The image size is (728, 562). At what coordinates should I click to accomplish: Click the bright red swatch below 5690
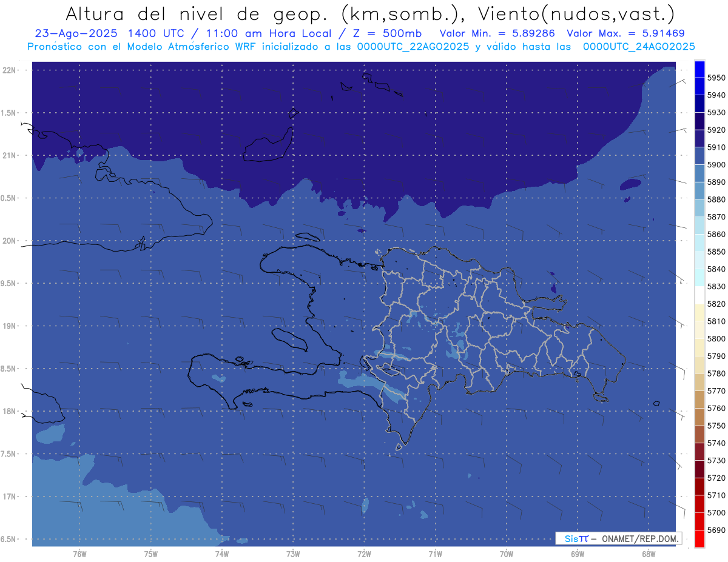point(699,539)
